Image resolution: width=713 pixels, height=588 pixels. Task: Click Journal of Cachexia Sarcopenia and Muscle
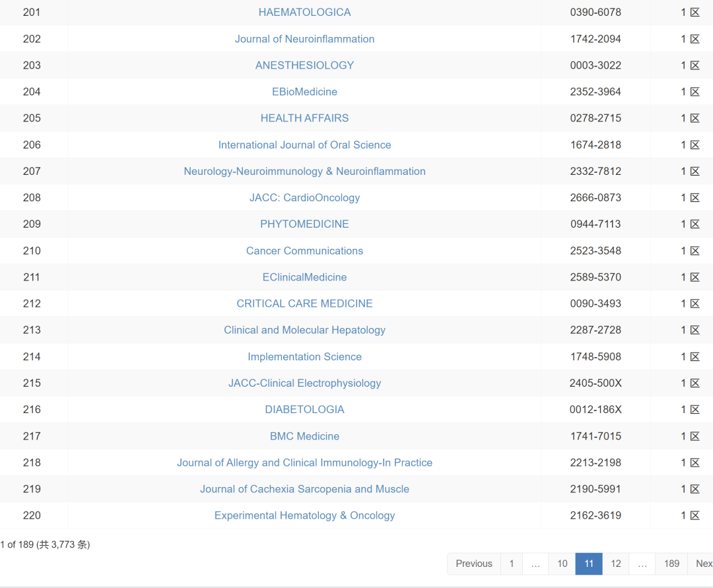click(304, 489)
